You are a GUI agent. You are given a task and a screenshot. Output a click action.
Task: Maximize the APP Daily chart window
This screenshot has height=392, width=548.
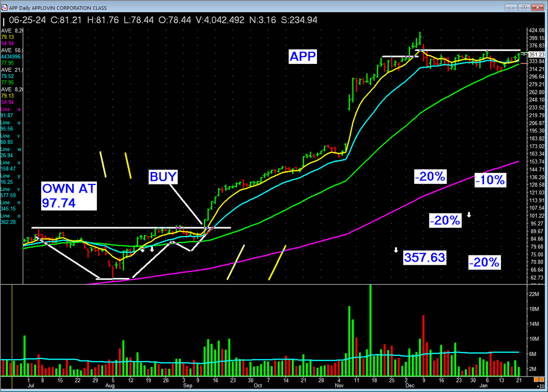(524, 7)
